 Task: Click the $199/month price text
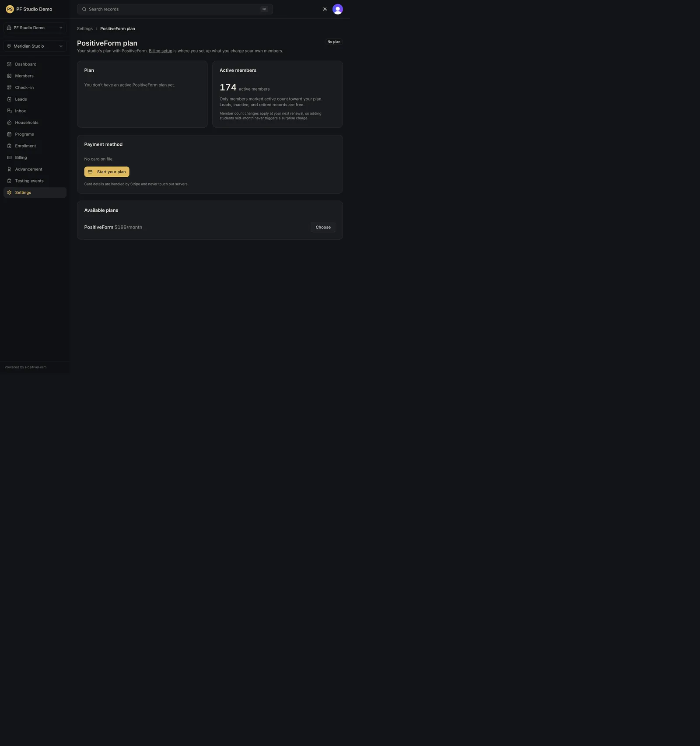[128, 228]
